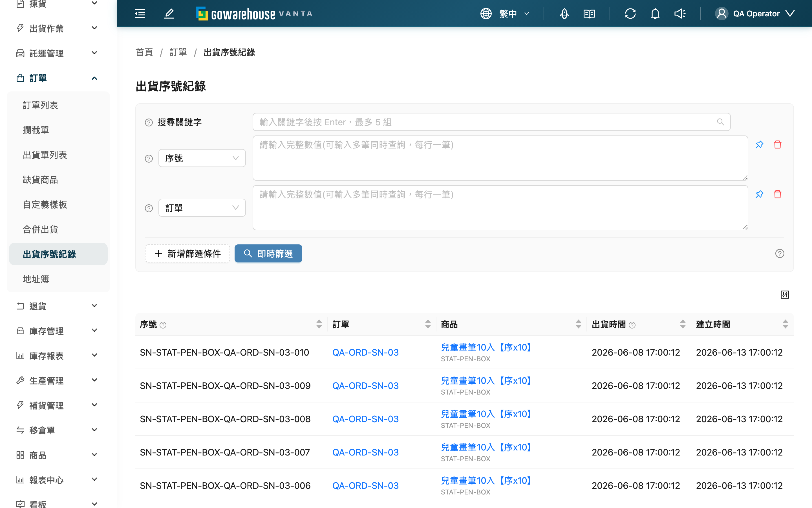
Task: Open QA-ORD-SN-03 link in row ending 007
Action: point(365,452)
